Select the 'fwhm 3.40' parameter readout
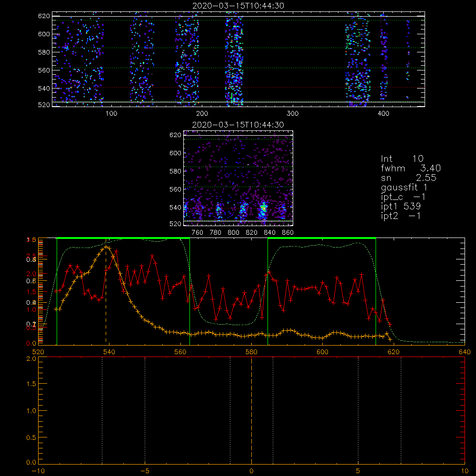The height and width of the screenshot is (476, 476). tap(411, 168)
